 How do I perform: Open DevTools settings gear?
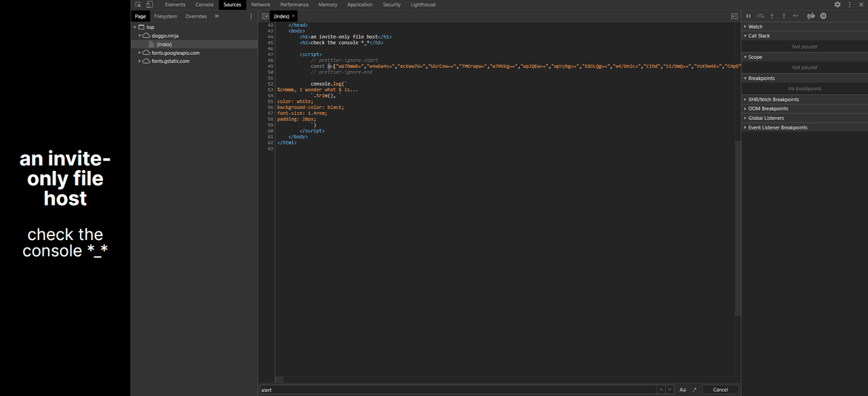click(x=837, y=5)
